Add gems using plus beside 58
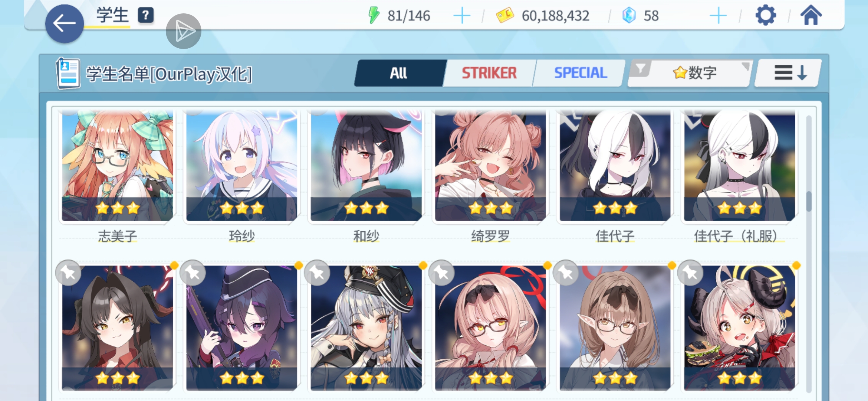Image resolution: width=868 pixels, height=401 pixels. 718,16
